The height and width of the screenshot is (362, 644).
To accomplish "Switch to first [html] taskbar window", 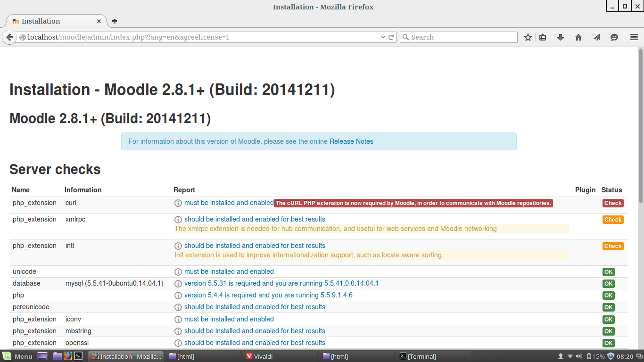I will [202, 356].
